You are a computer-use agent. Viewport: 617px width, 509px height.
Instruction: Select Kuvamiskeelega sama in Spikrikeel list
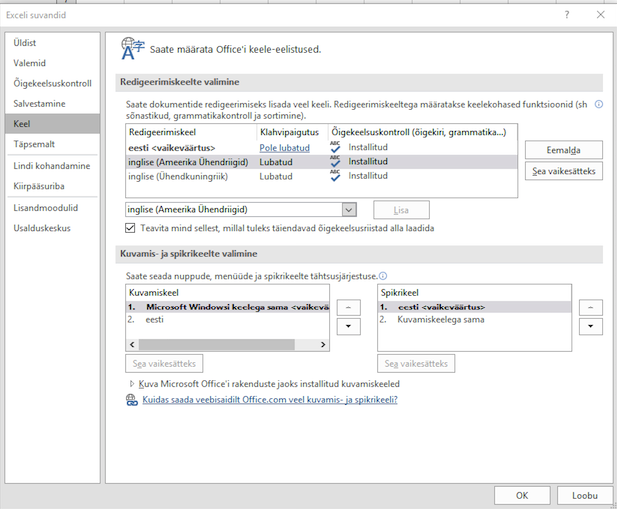pyautogui.click(x=474, y=319)
